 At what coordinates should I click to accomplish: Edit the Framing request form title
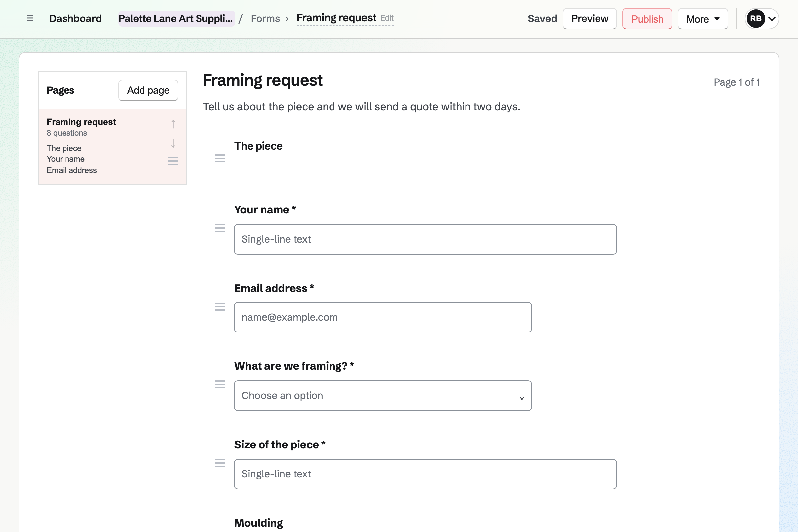click(345, 18)
